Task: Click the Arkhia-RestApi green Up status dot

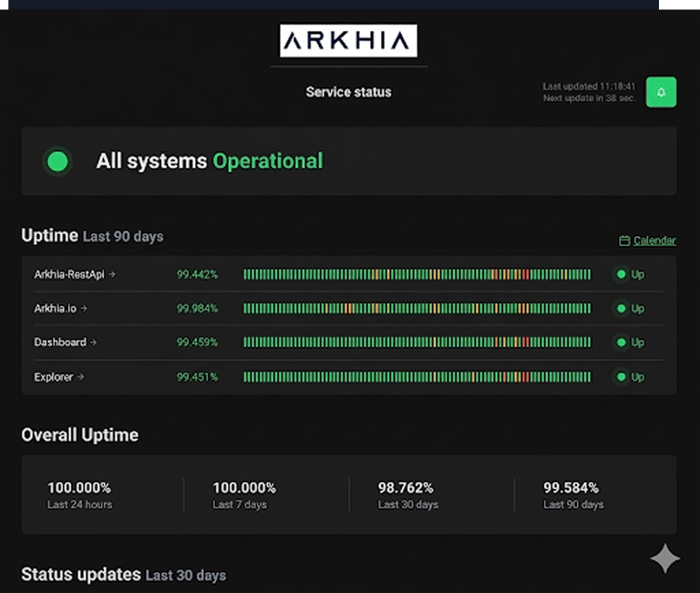Action: 622,274
